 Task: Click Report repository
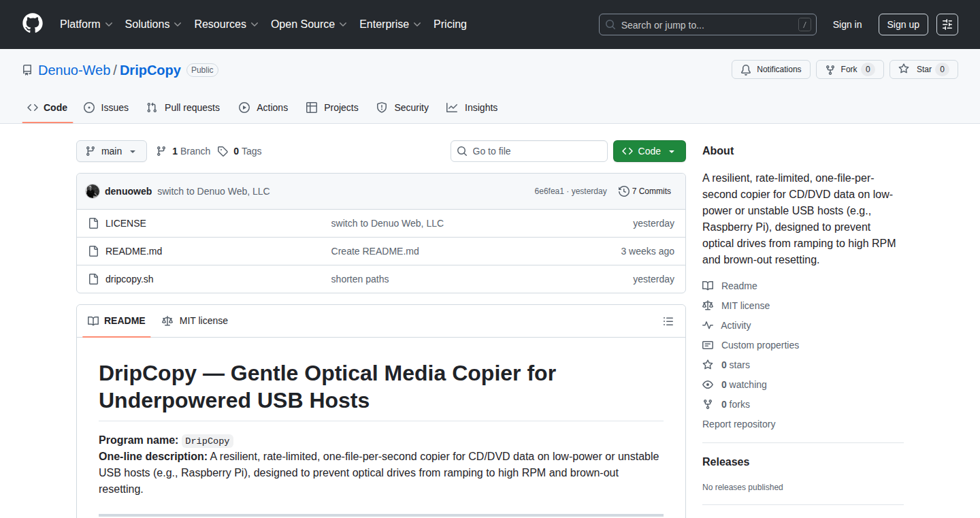coord(738,424)
